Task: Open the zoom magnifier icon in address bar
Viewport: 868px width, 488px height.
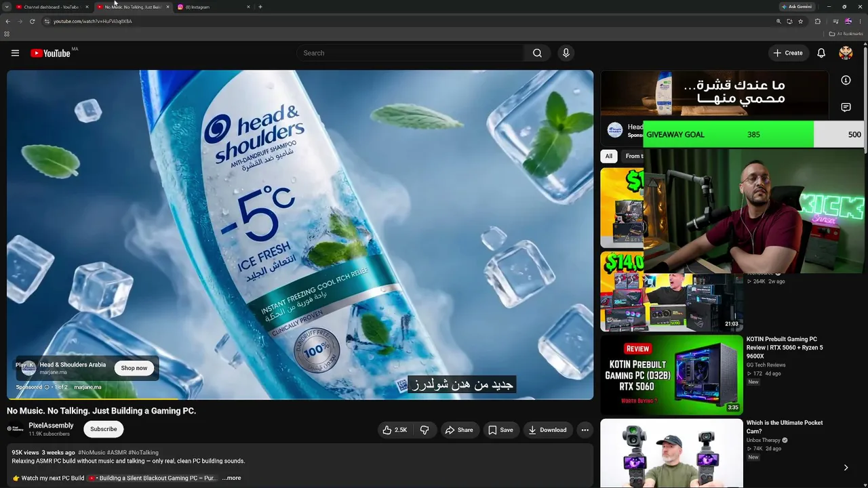Action: tap(778, 21)
